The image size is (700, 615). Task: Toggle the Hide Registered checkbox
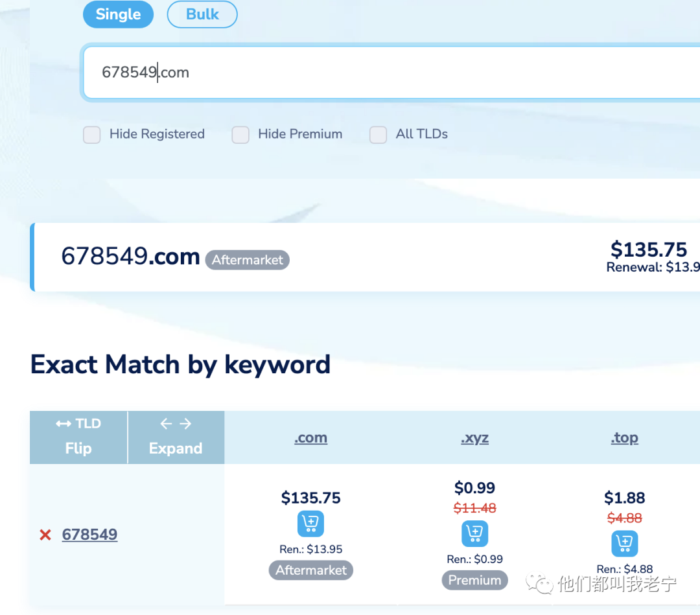(92, 135)
